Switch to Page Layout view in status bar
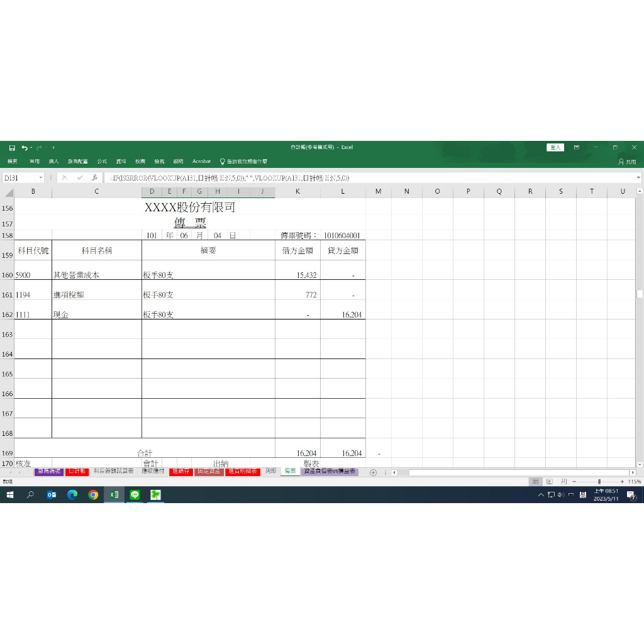 coord(550,481)
